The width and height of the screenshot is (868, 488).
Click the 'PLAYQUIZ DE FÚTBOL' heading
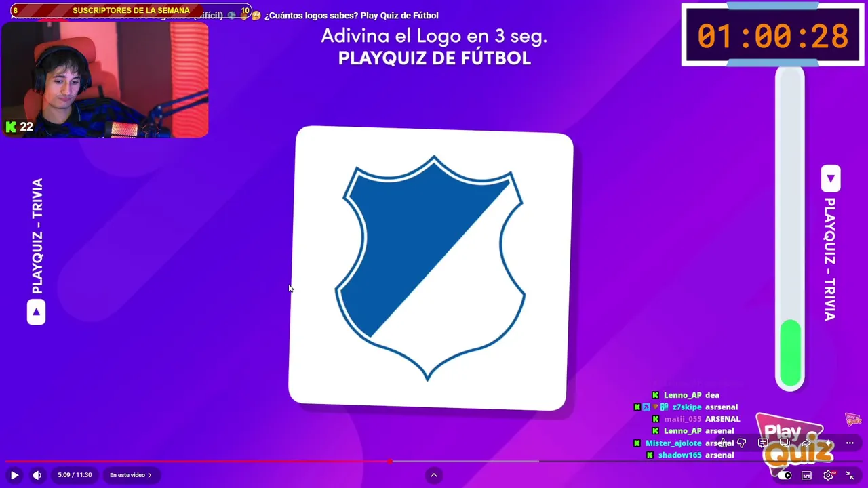point(434,58)
